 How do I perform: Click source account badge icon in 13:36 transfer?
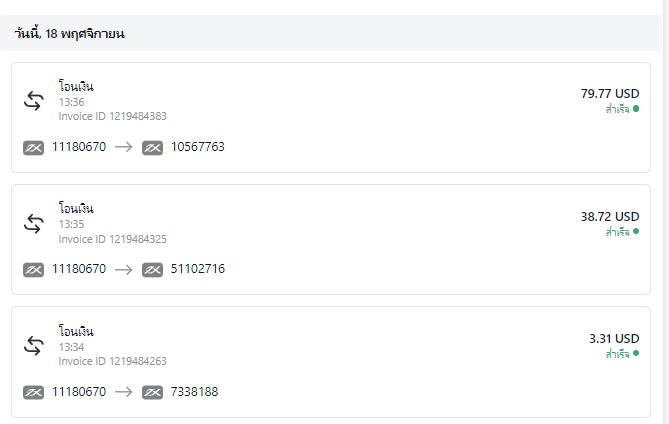[33, 148]
